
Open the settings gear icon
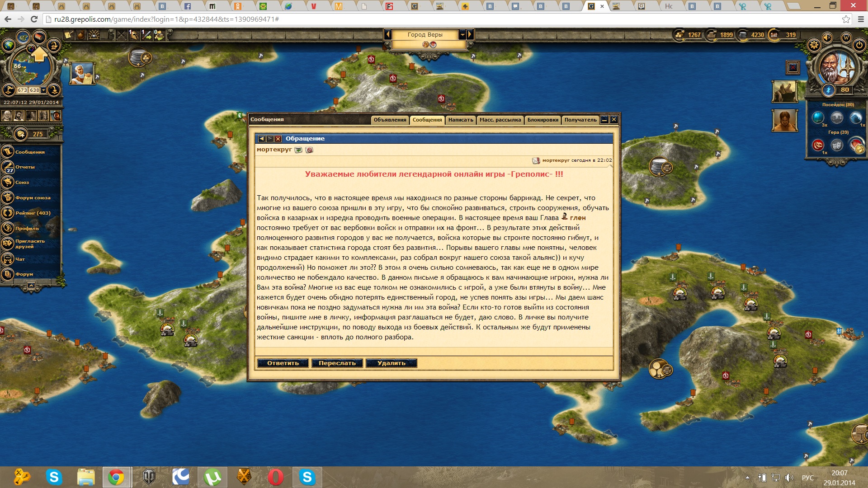click(x=814, y=45)
